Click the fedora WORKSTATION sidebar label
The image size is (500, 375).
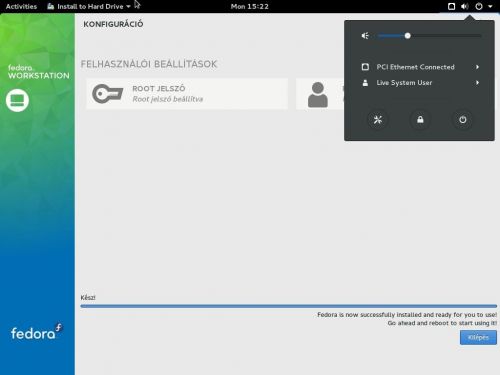(39, 72)
